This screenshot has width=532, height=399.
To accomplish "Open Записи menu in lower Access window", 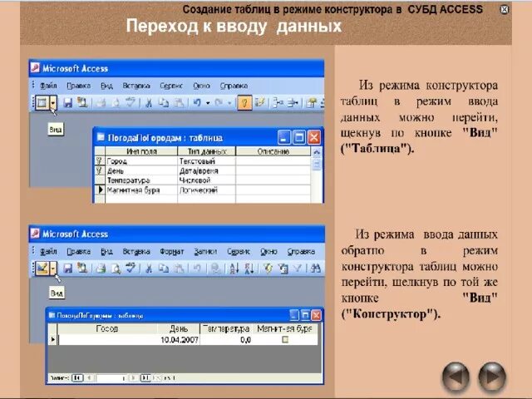I will (x=205, y=252).
